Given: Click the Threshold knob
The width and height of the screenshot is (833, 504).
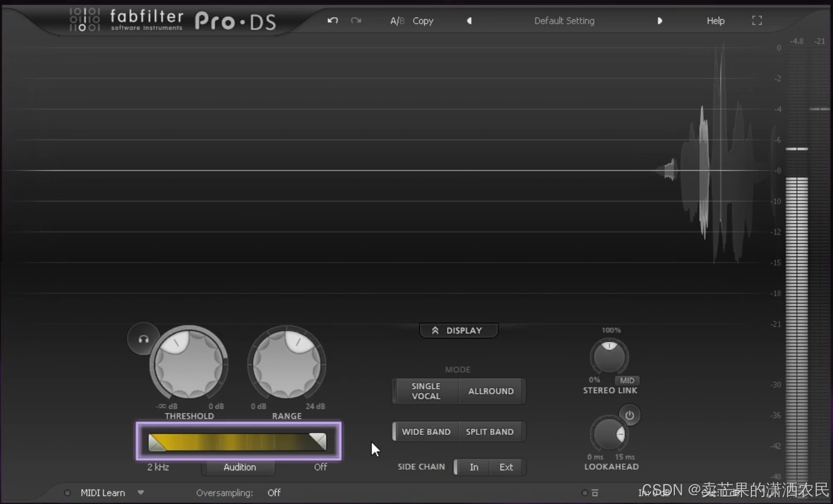Looking at the screenshot, I should click(x=189, y=363).
